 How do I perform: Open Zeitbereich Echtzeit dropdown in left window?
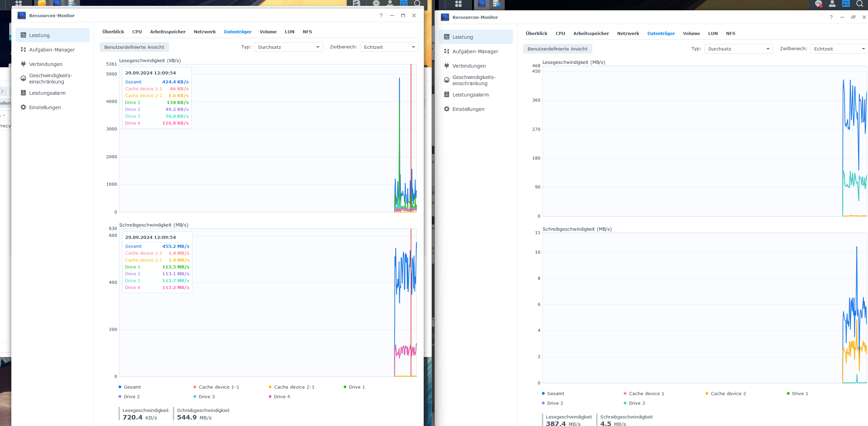point(389,47)
